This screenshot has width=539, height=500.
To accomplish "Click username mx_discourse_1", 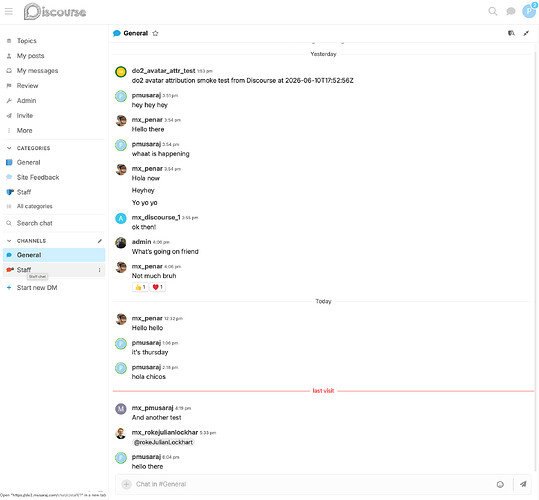I will (x=156, y=217).
